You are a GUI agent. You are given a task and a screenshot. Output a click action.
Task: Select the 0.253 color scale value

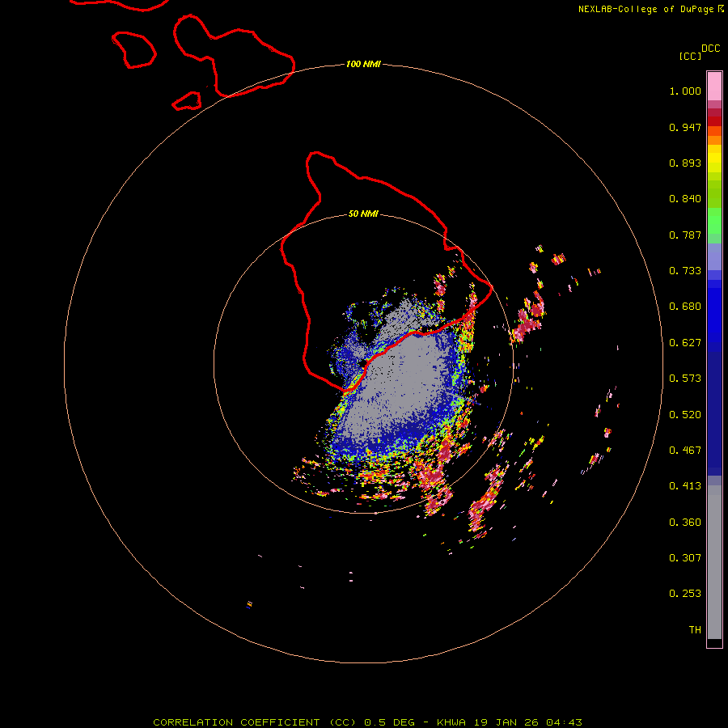click(x=685, y=594)
